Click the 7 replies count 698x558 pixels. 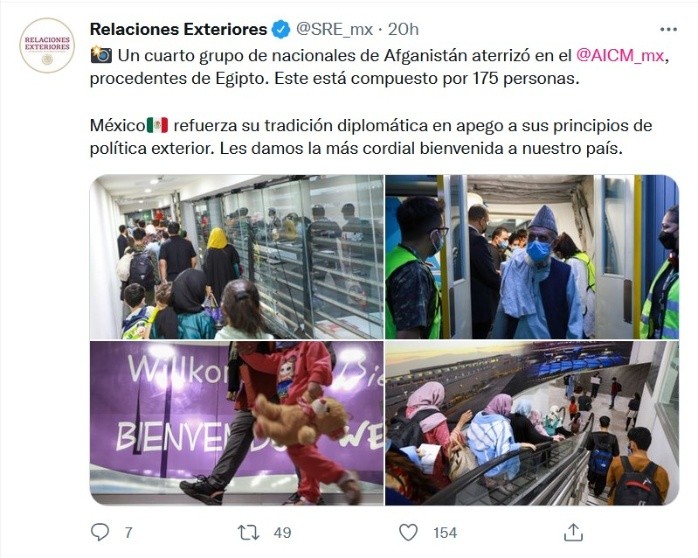(x=129, y=533)
